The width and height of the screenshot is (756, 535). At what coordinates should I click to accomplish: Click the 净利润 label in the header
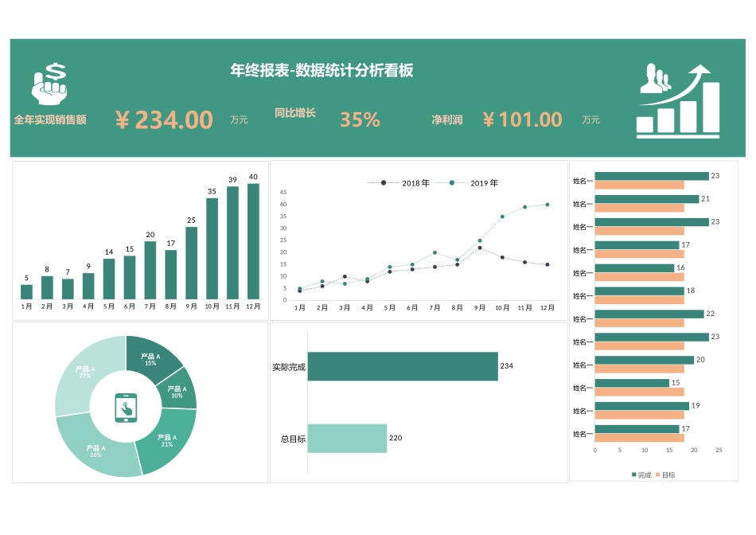click(x=447, y=119)
